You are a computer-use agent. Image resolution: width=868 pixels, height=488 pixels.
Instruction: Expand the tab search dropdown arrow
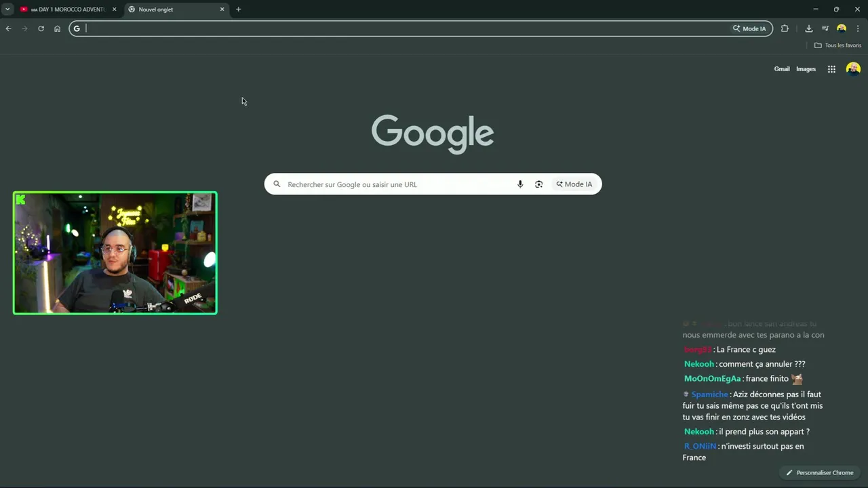pyautogui.click(x=7, y=9)
